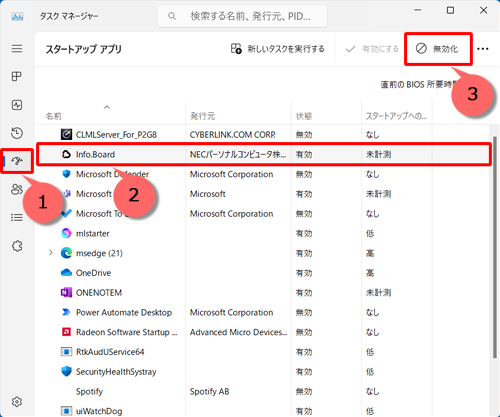Select the Spotify row
500x417 pixels.
point(263,391)
